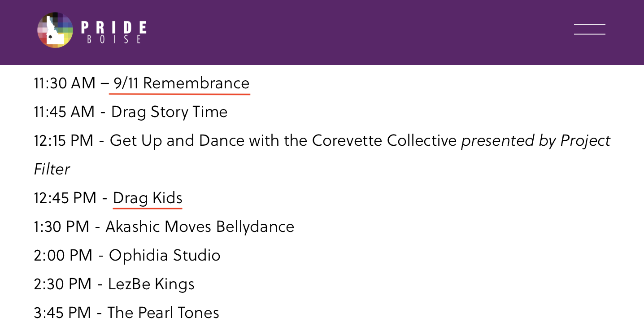Click the Akashic Moves Bellydance entry

pos(200,226)
